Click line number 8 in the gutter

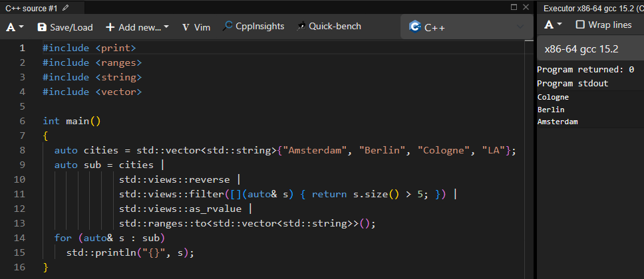22,150
